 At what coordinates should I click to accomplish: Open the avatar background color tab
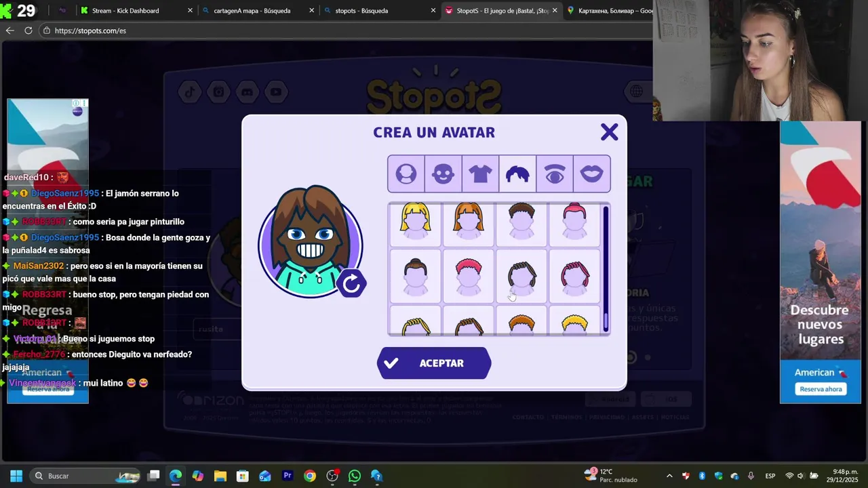(406, 174)
